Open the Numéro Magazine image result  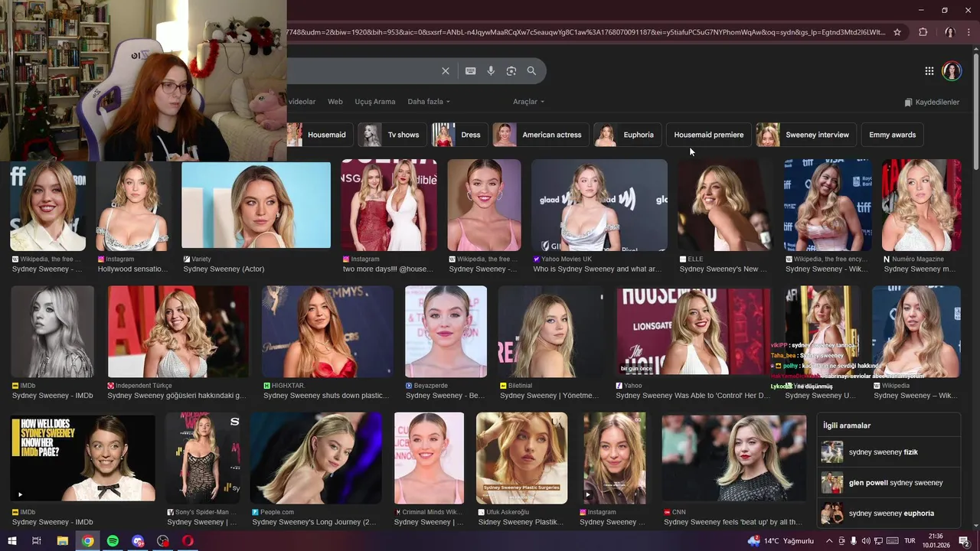921,205
